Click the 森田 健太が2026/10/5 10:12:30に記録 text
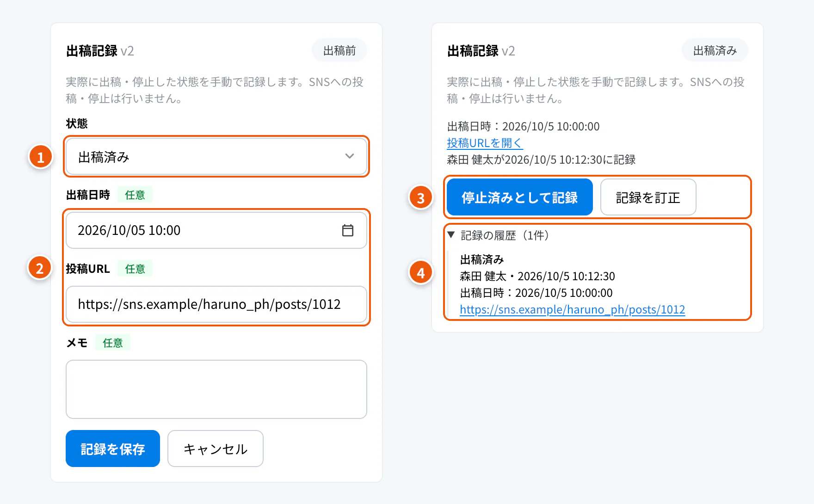 (541, 160)
